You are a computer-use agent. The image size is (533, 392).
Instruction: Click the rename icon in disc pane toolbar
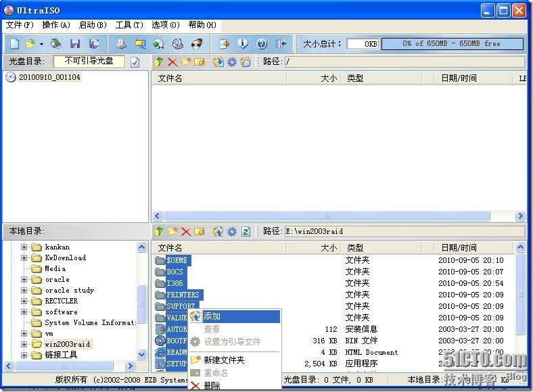(x=200, y=62)
